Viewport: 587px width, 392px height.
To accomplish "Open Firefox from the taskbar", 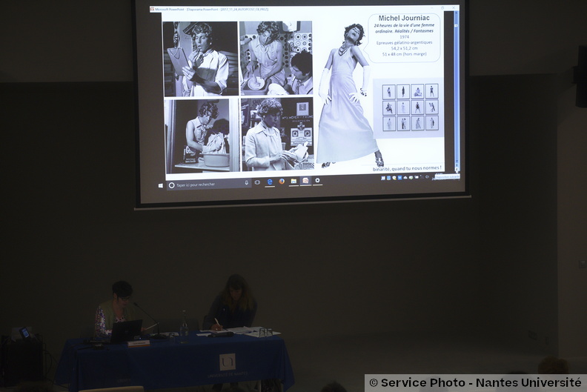I will click(x=282, y=182).
